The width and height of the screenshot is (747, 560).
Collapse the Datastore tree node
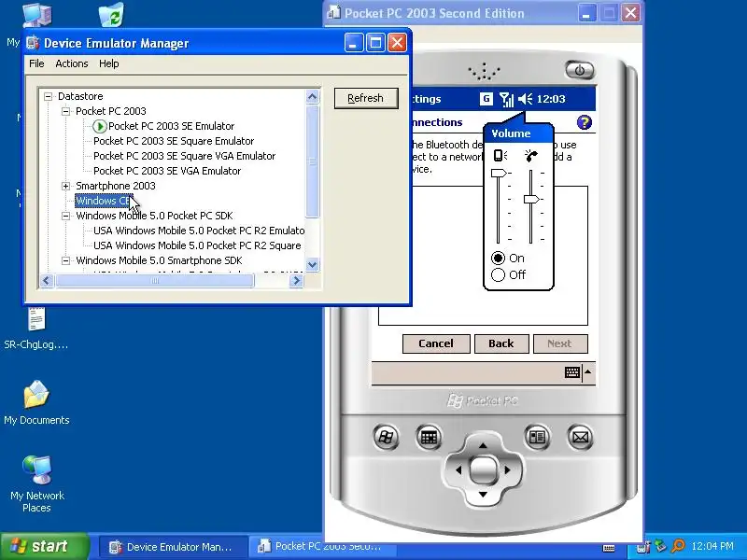coord(49,96)
